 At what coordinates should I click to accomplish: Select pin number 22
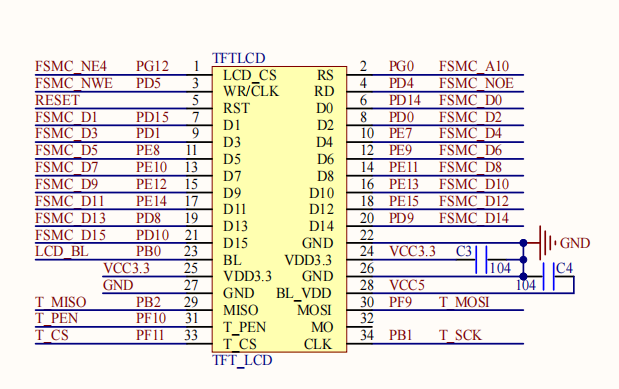click(367, 235)
